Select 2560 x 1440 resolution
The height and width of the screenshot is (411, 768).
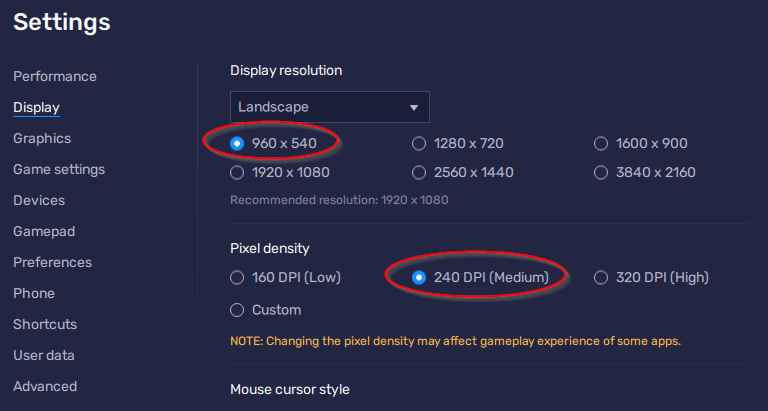[419, 172]
